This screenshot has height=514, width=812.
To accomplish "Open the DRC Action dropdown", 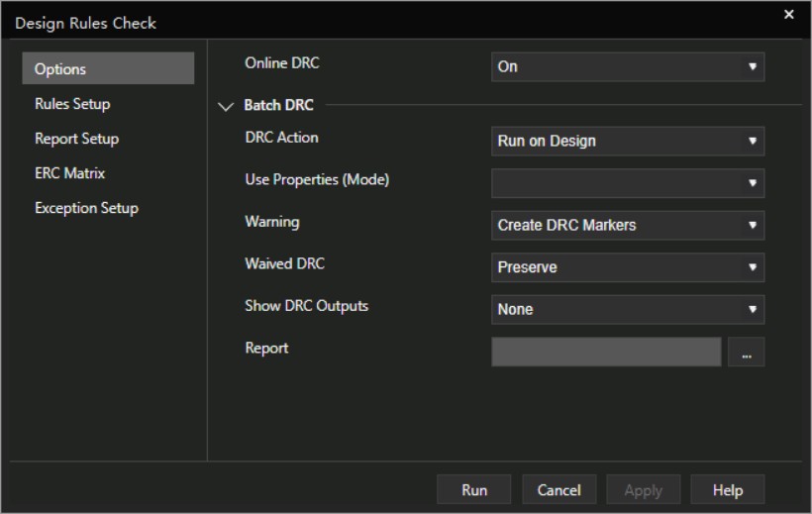I will point(628,141).
